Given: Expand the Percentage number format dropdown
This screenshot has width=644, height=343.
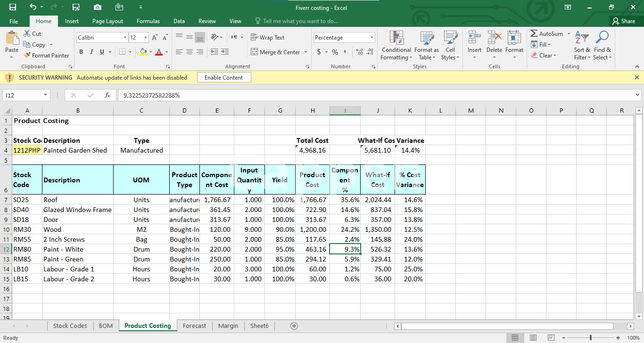Looking at the screenshot, I should point(372,38).
